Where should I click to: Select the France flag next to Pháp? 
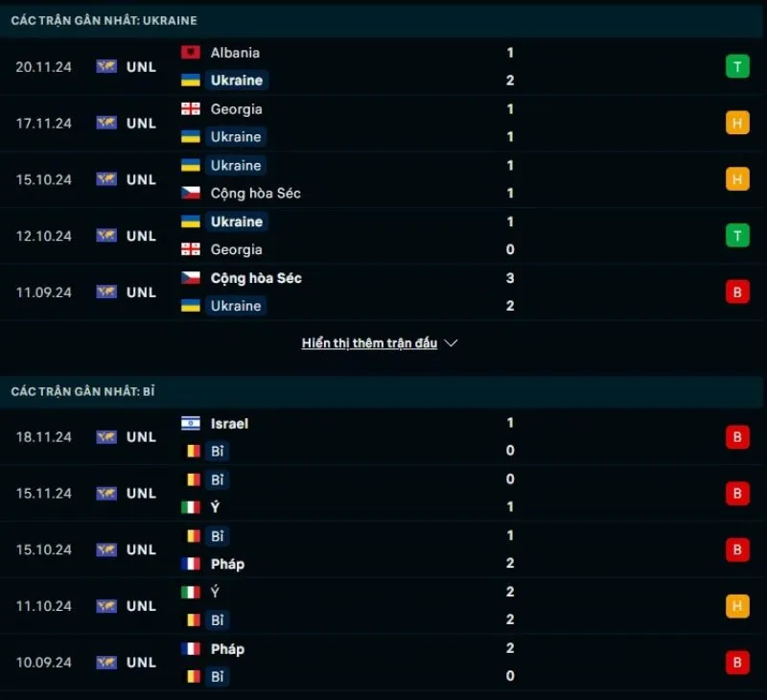[190, 564]
